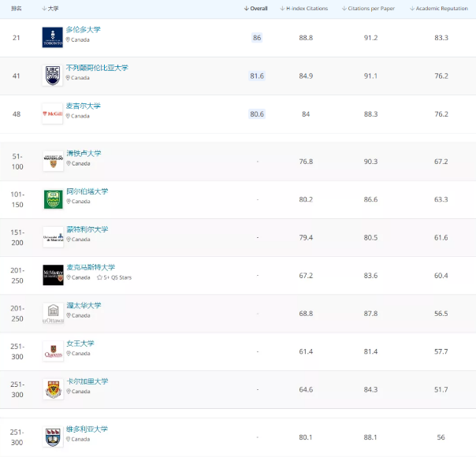Click the UBC crest logo
This screenshot has width=476, height=457.
(x=53, y=76)
